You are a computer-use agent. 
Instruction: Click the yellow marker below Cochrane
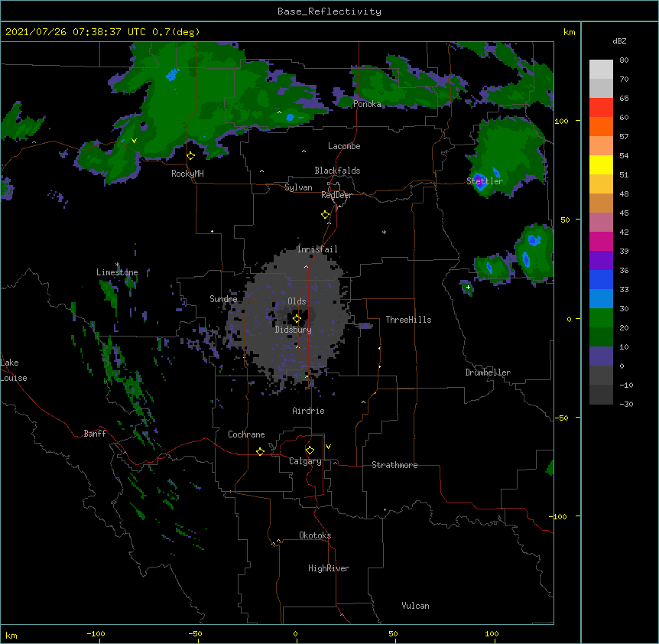260,451
